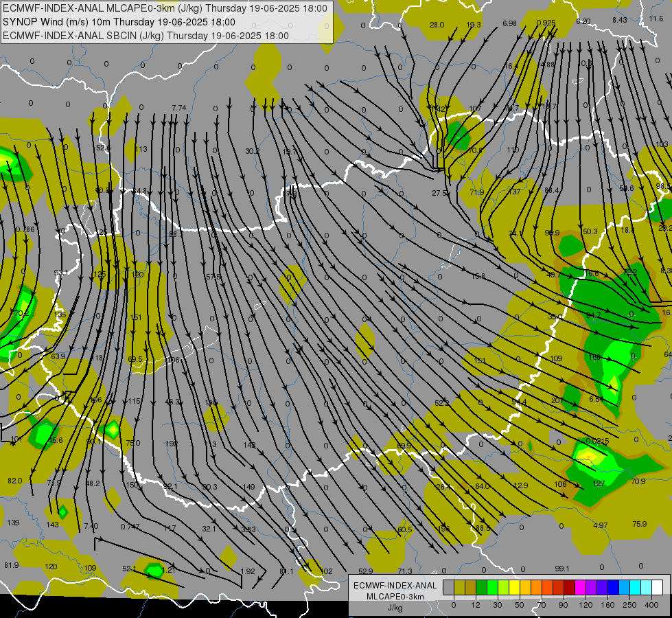This screenshot has height=618, width=672.
Task: Click the 75.9 value on map
Action: point(640,524)
